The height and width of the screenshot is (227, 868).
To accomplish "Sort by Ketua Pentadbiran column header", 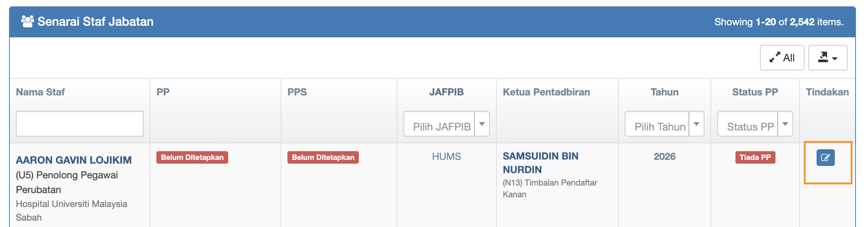I will click(x=546, y=92).
